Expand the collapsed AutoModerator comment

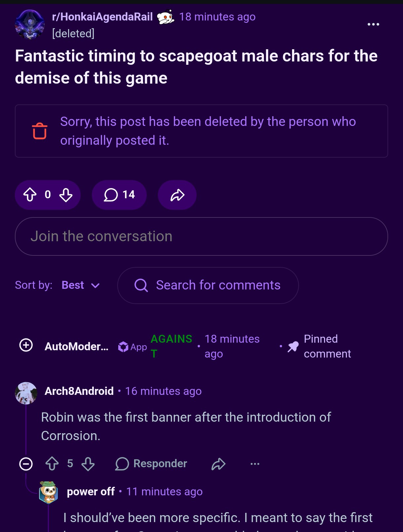point(26,345)
